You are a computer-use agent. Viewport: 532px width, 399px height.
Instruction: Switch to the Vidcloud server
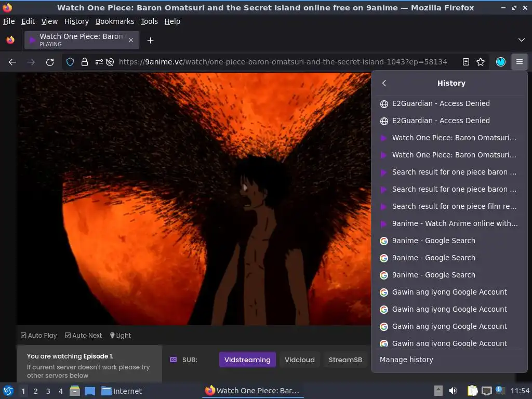coord(300,360)
